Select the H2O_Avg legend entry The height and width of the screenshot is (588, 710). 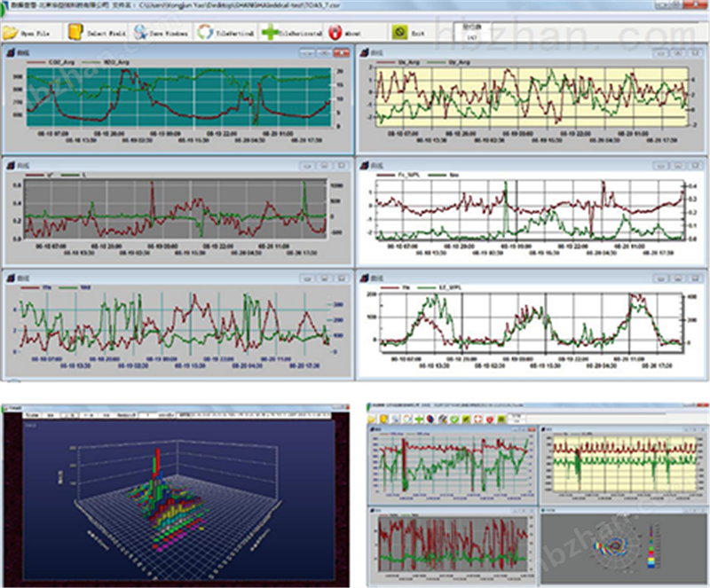115,63
